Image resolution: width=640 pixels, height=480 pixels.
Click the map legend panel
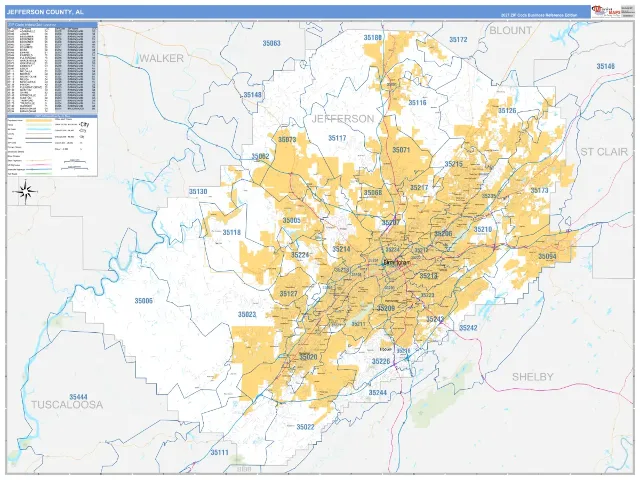point(52,146)
